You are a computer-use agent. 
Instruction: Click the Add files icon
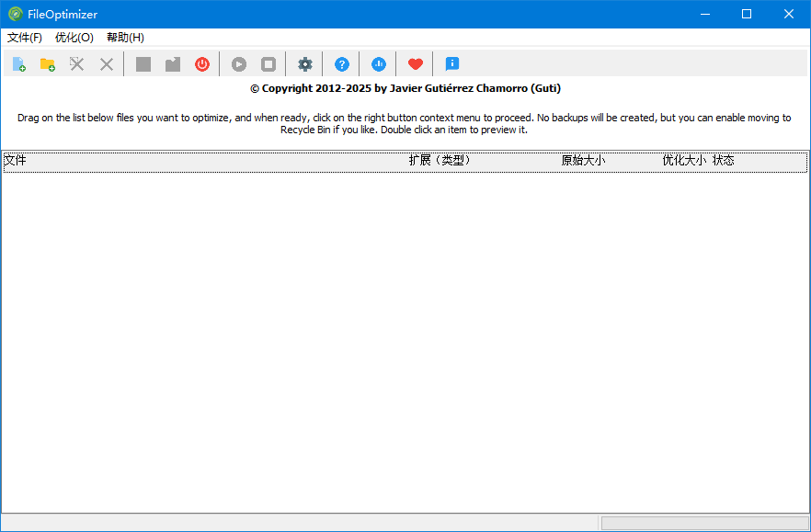click(18, 64)
